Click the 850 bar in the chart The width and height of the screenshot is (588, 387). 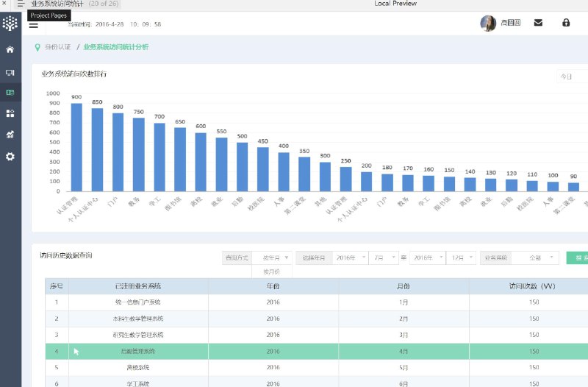pos(97,150)
